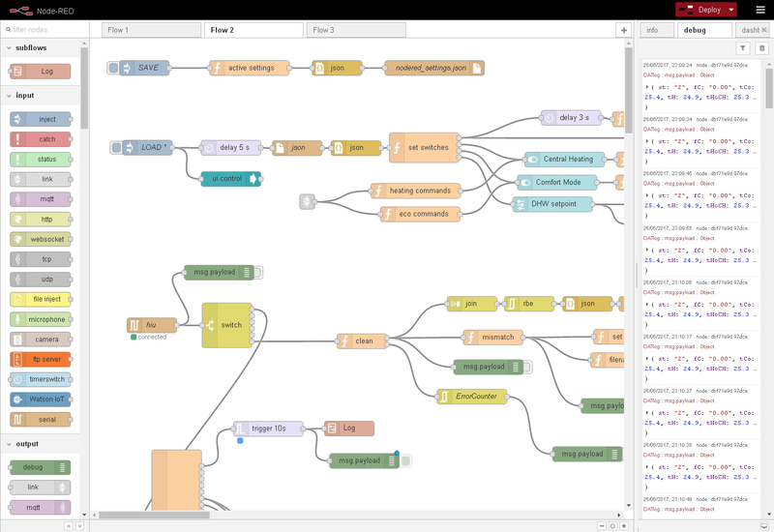Expand all palette categories with down arrow
The image size is (774, 532).
(x=79, y=526)
